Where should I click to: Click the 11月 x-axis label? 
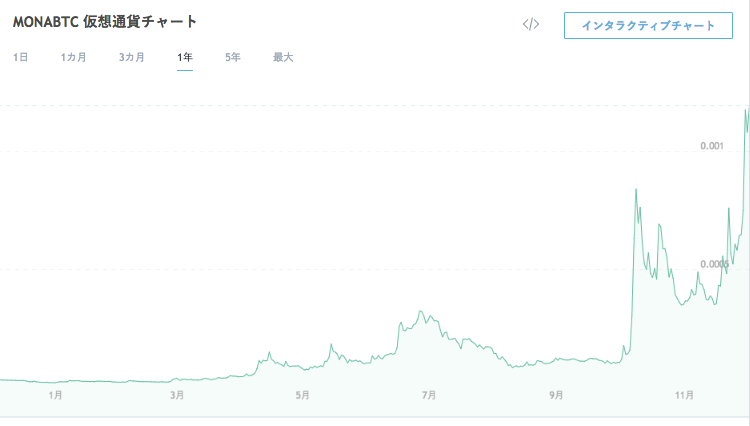tap(684, 395)
